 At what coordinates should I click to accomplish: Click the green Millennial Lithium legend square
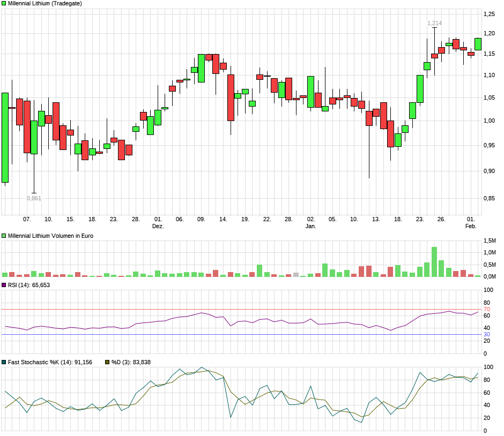[4, 3]
